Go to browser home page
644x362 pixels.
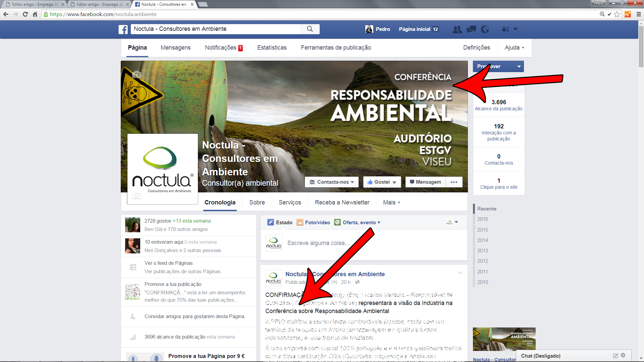pos(35,14)
